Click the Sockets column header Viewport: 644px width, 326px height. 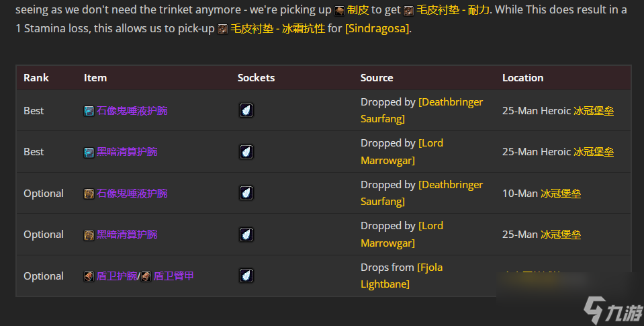pyautogui.click(x=257, y=78)
